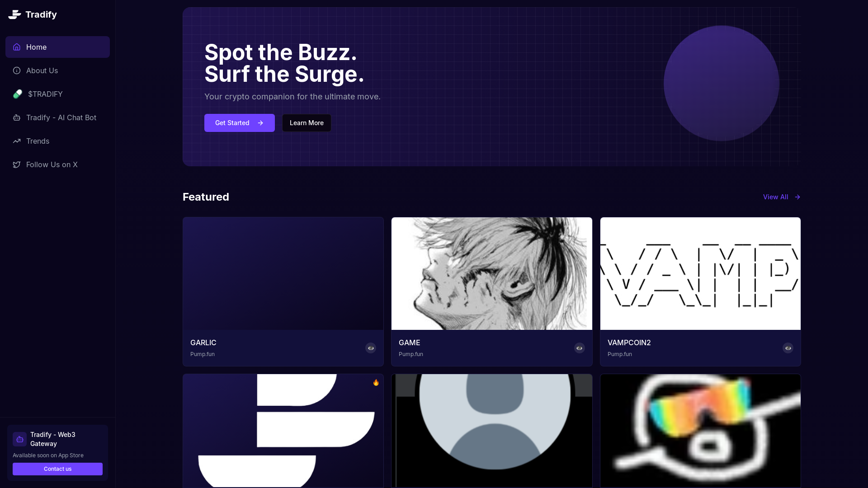
Task: Open the AI Chat Bot robot icon
Action: point(17,117)
